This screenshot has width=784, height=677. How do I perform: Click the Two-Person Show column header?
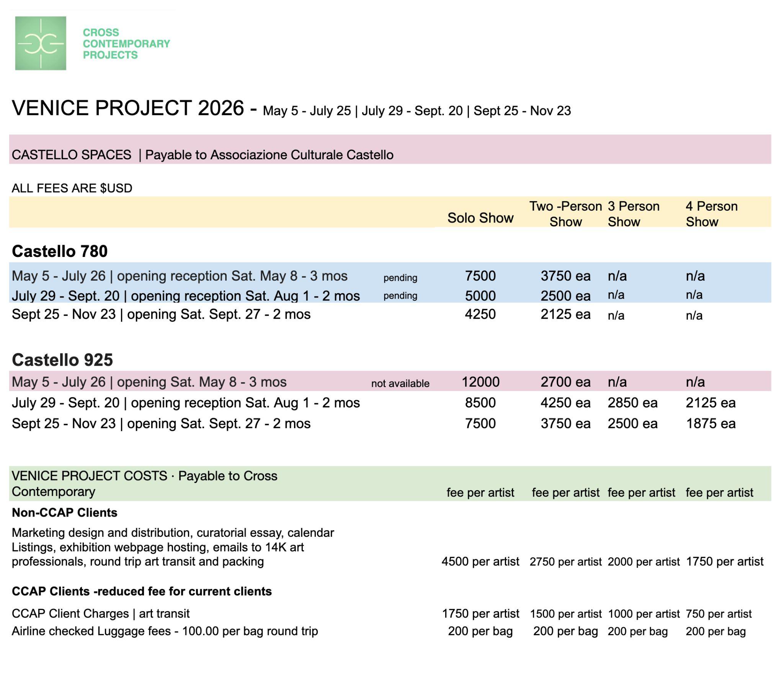point(565,214)
